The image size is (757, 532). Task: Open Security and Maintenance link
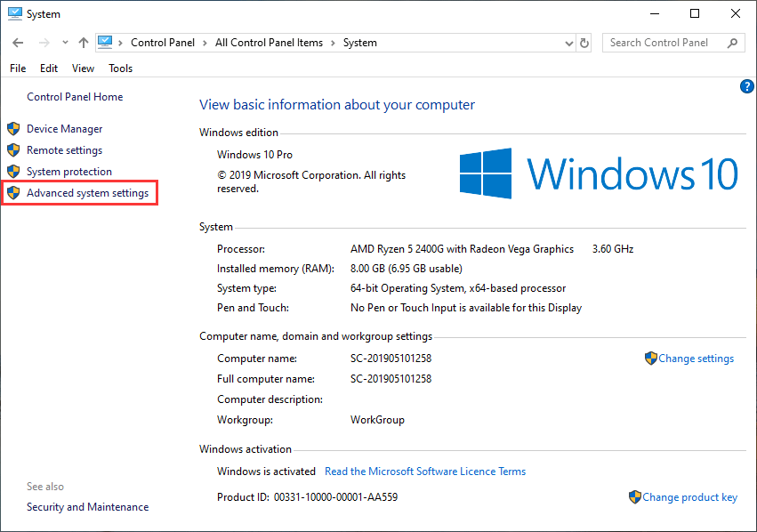click(87, 507)
